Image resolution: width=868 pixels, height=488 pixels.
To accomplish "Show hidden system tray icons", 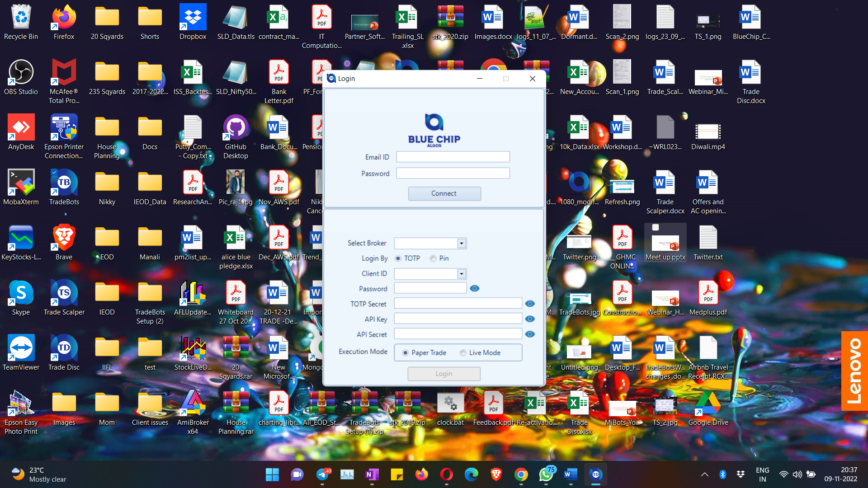I will click(704, 474).
